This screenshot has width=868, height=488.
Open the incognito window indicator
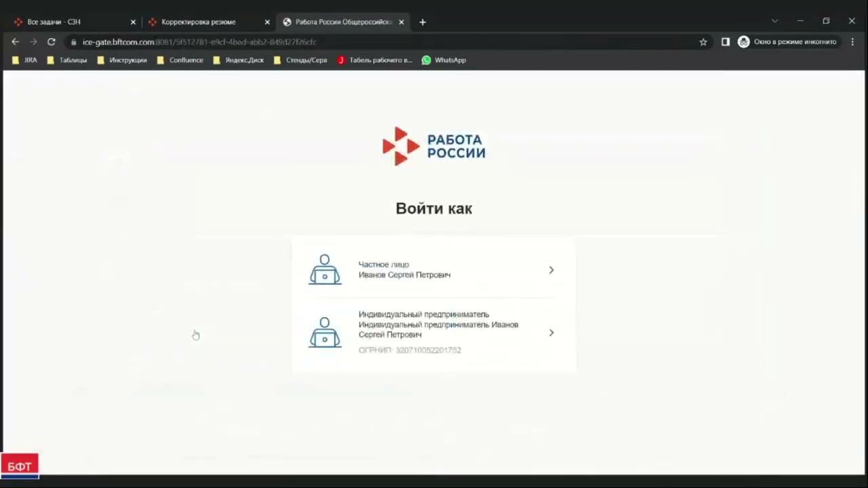[x=787, y=42]
